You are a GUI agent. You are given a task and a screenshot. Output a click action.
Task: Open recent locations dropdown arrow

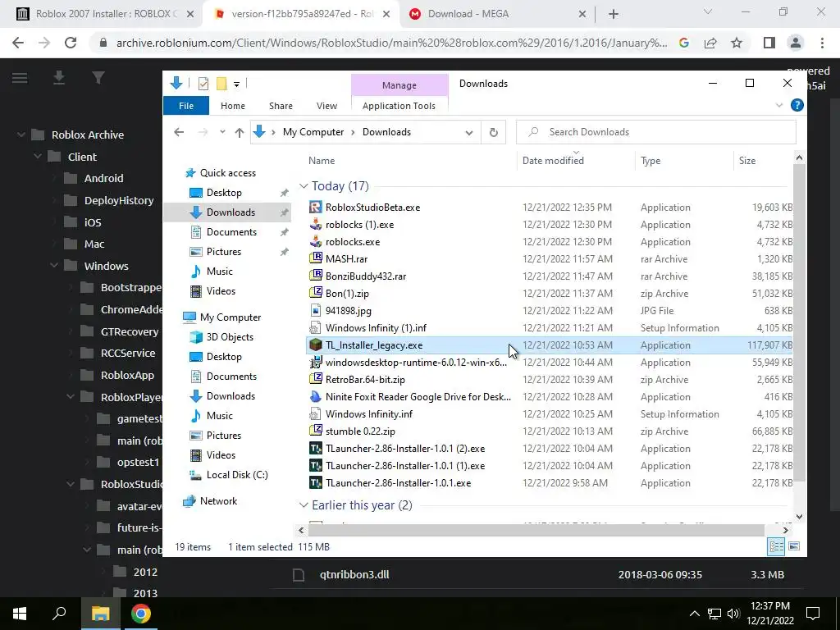point(222,132)
